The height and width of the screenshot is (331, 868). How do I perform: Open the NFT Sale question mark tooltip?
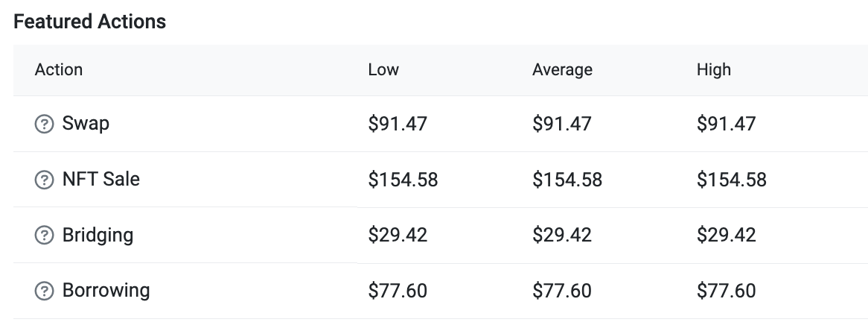click(x=44, y=180)
